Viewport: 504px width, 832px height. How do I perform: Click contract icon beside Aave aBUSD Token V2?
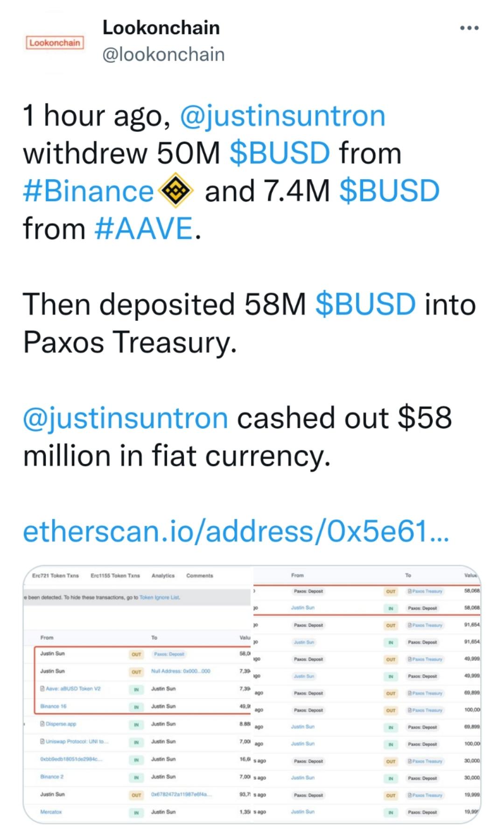pyautogui.click(x=42, y=689)
